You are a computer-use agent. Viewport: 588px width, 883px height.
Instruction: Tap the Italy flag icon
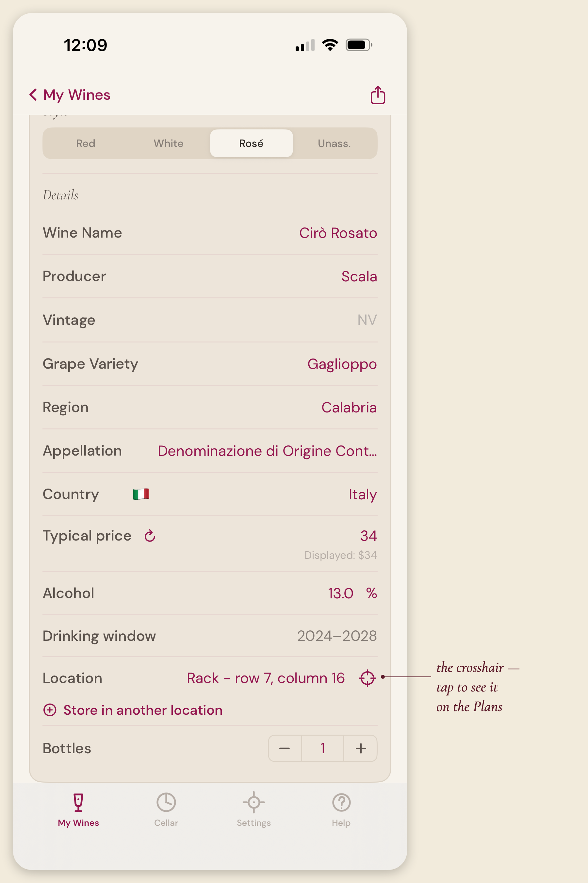141,494
